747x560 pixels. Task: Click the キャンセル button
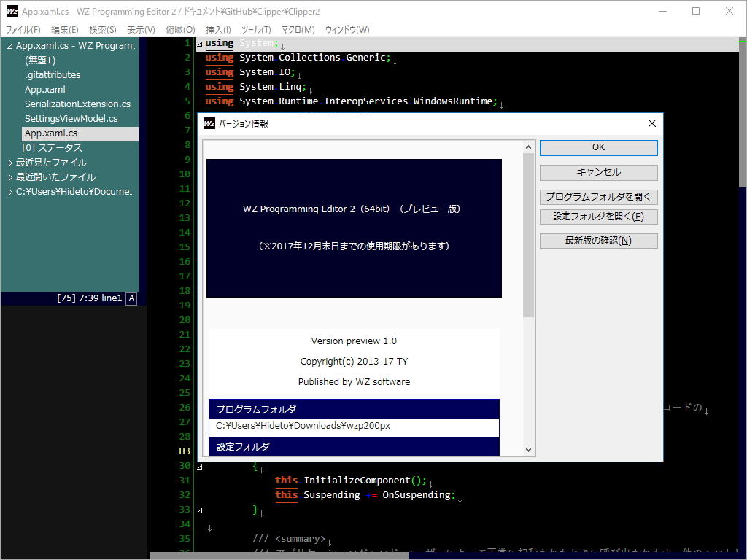[x=598, y=172]
